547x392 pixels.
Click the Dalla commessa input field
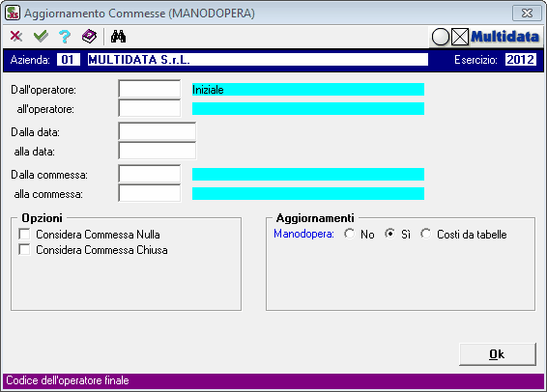tap(150, 174)
